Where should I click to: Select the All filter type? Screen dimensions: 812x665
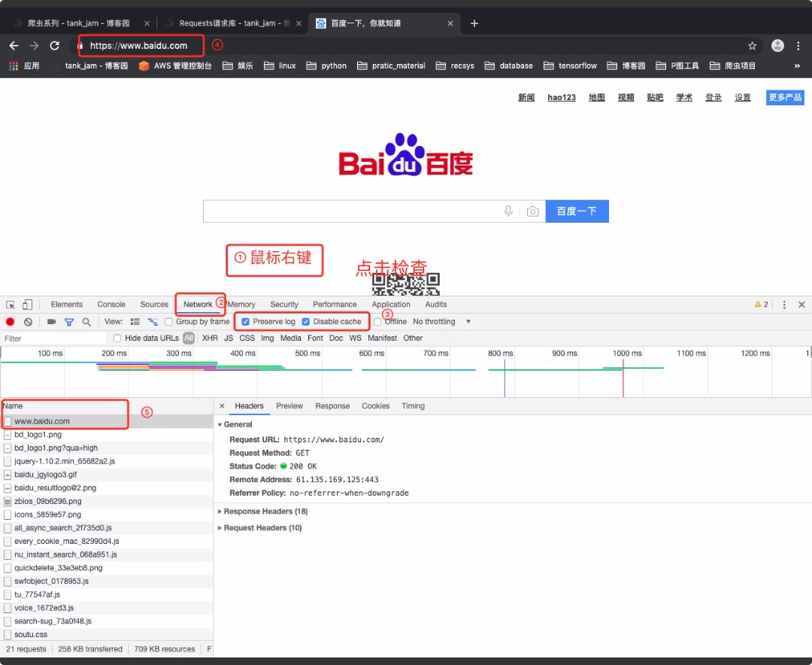click(x=189, y=339)
